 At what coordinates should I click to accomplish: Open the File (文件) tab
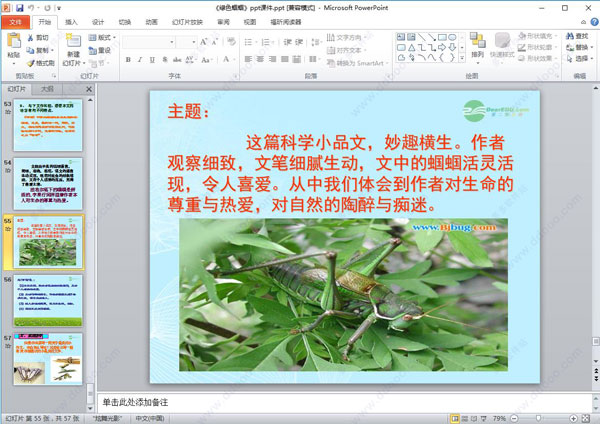point(15,22)
